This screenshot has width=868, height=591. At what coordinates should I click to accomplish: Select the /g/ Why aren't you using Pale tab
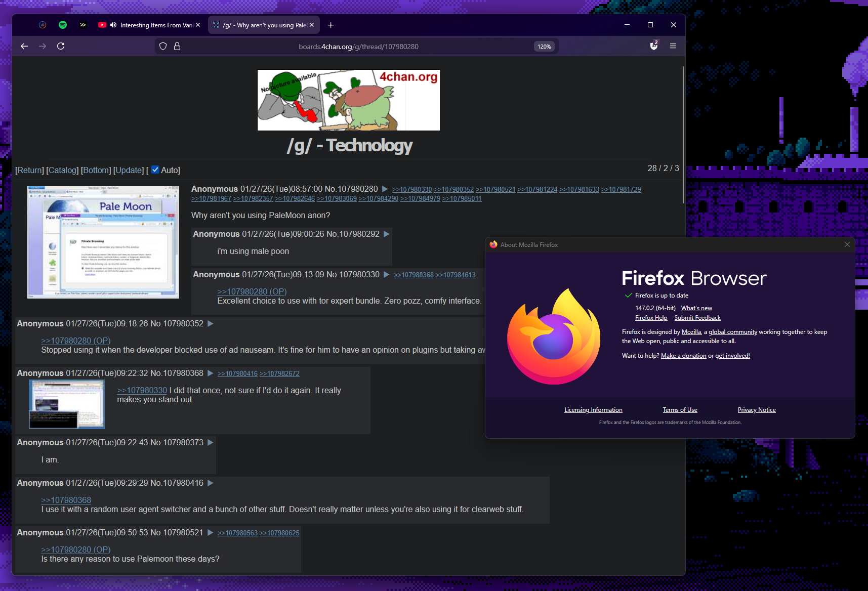pos(265,25)
